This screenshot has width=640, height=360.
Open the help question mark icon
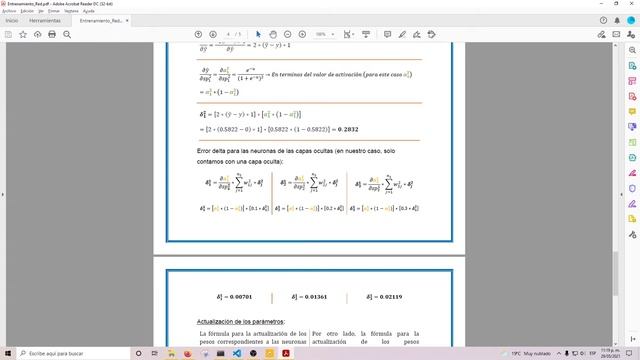(603, 20)
